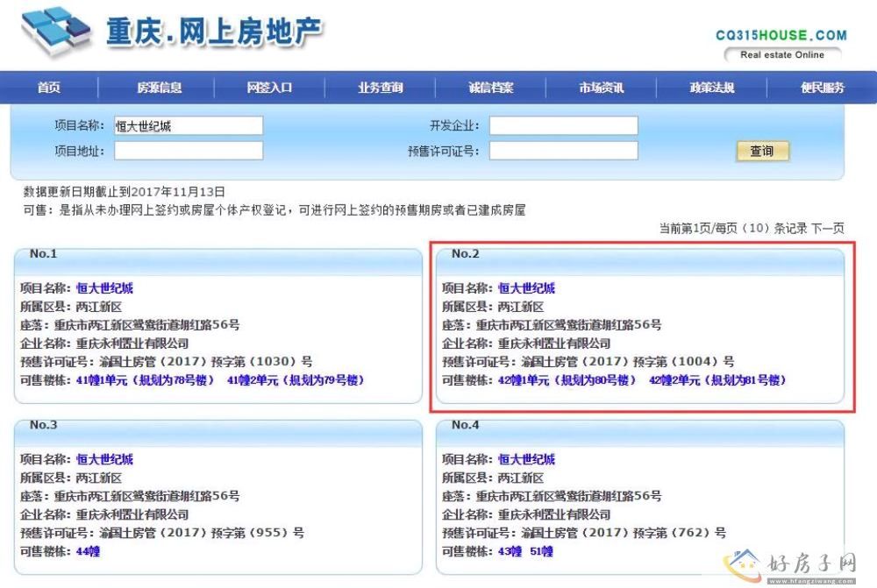Click the 座落 address line in No.4

[x=552, y=496]
